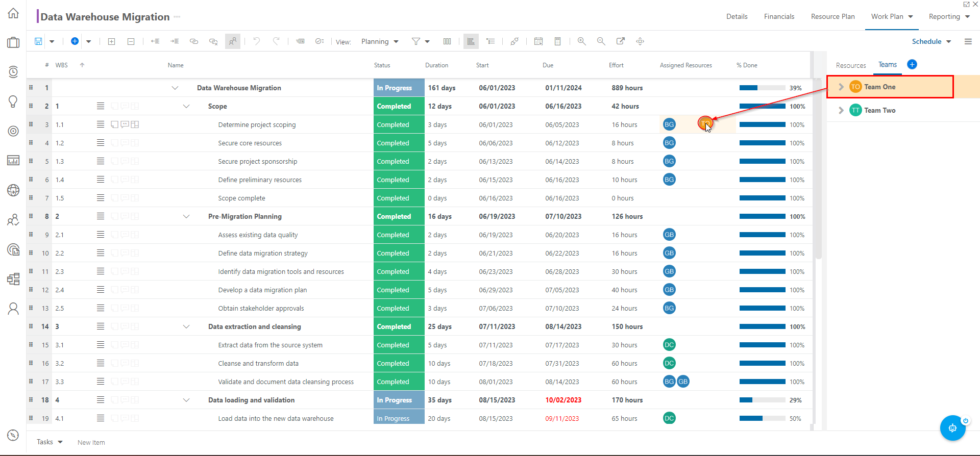
Task: Click the filter funnel icon
Action: [x=416, y=41]
